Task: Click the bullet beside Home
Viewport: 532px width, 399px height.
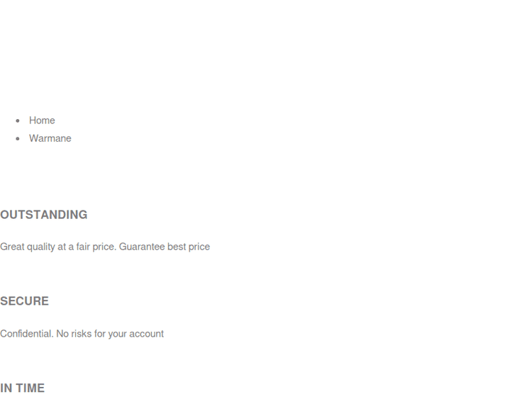Action: coord(18,120)
